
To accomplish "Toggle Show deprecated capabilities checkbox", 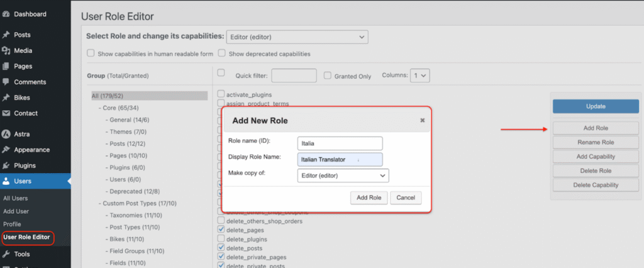I will 222,53.
